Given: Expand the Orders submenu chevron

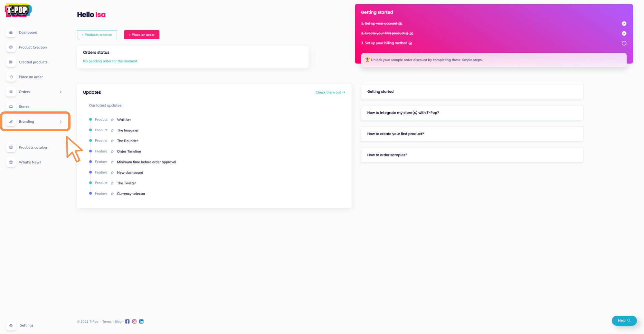Looking at the screenshot, I should point(61,92).
